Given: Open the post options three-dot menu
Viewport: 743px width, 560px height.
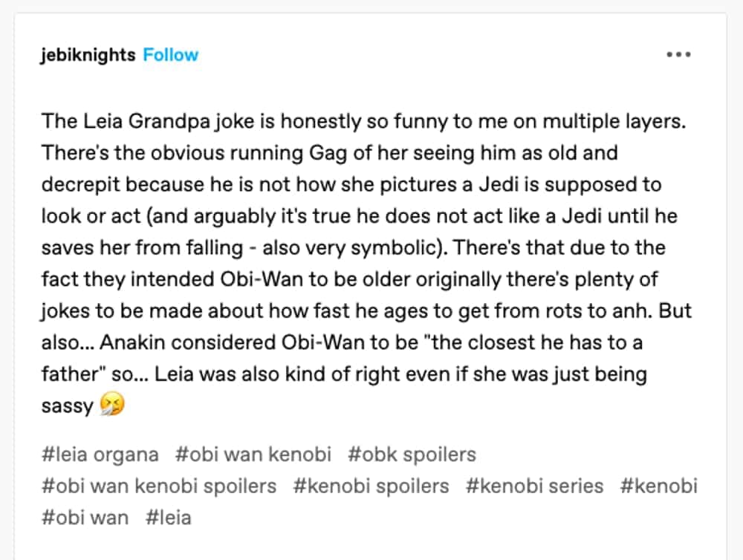Looking at the screenshot, I should [x=678, y=55].
